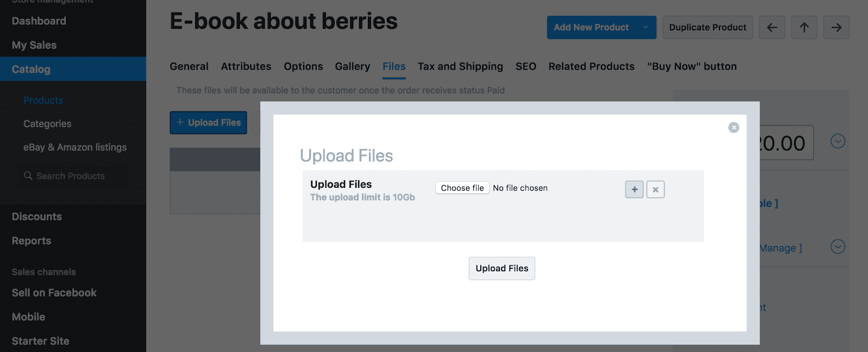Click the plus icon to add file row
Viewport: 868px width, 352px height.
[634, 190]
